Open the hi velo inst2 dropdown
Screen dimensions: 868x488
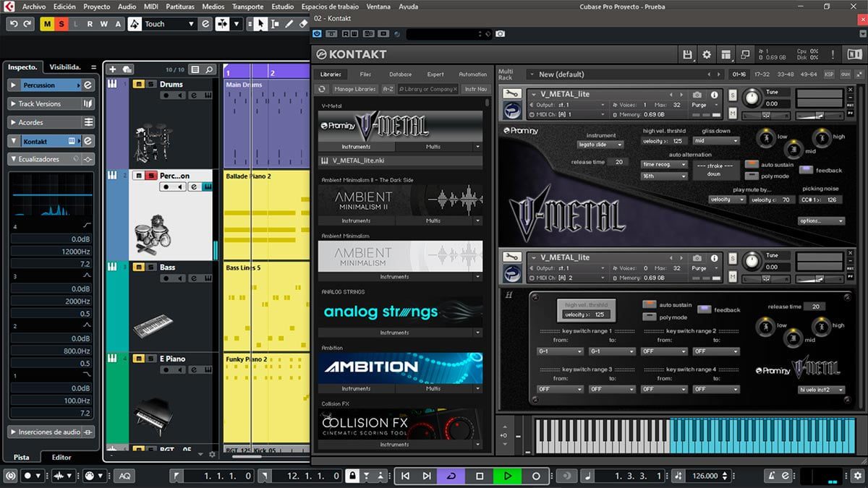(x=821, y=390)
